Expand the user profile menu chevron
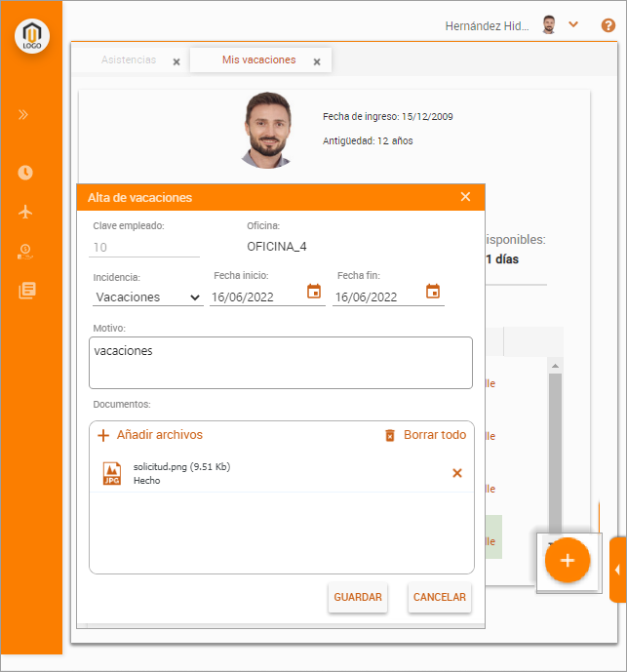This screenshot has height=672, width=627. point(573,24)
